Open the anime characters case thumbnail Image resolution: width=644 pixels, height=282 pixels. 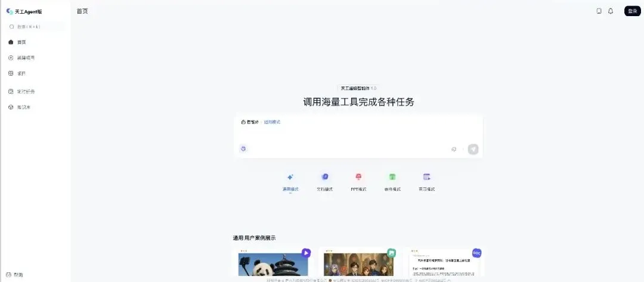(x=358, y=264)
